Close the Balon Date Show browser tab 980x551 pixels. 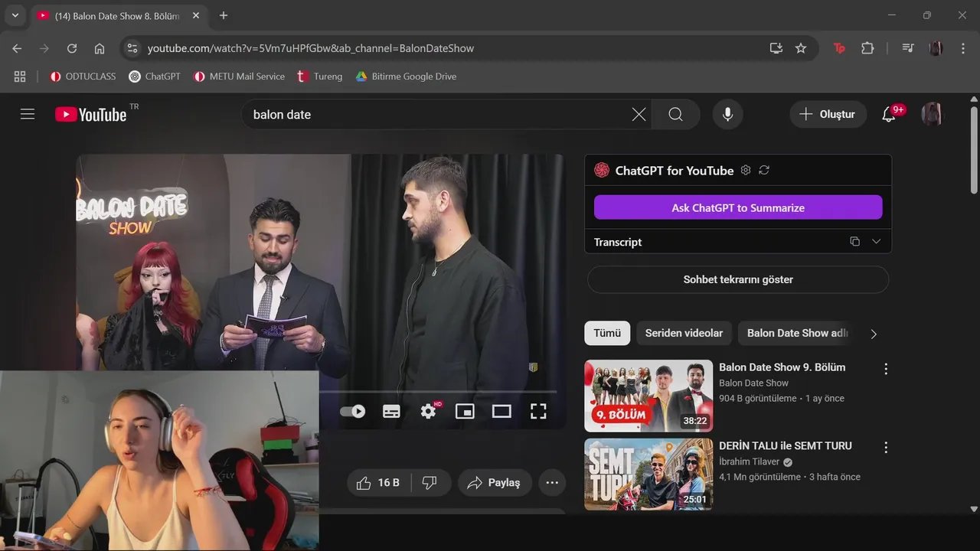(x=196, y=15)
